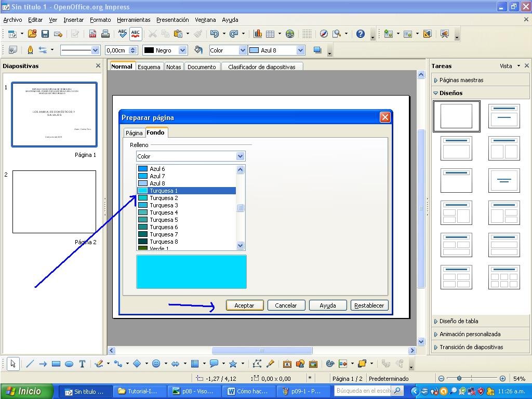Export directly as PDF icon
The image size is (532, 399).
point(92,34)
